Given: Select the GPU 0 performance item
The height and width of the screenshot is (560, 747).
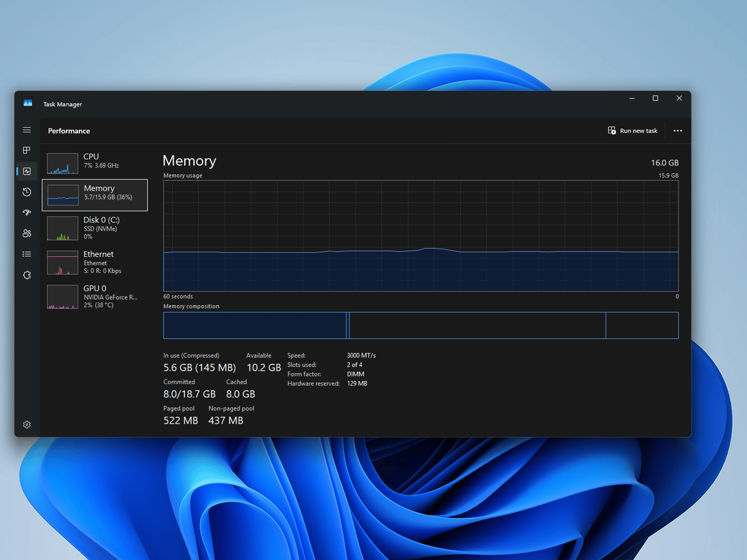Looking at the screenshot, I should pos(95,296).
